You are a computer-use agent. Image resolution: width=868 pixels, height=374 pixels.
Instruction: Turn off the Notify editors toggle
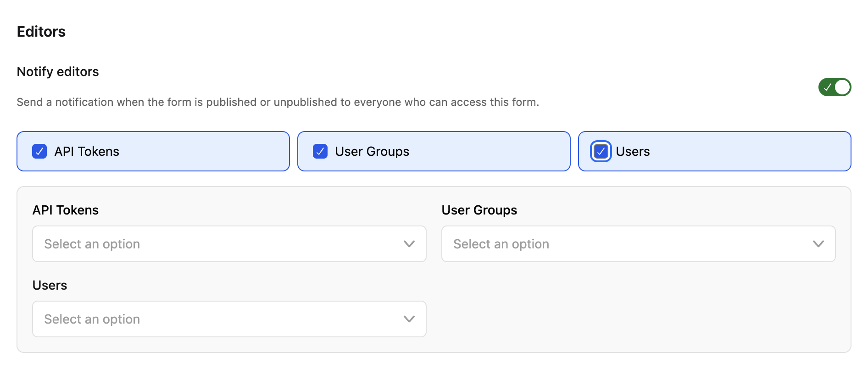pos(835,87)
